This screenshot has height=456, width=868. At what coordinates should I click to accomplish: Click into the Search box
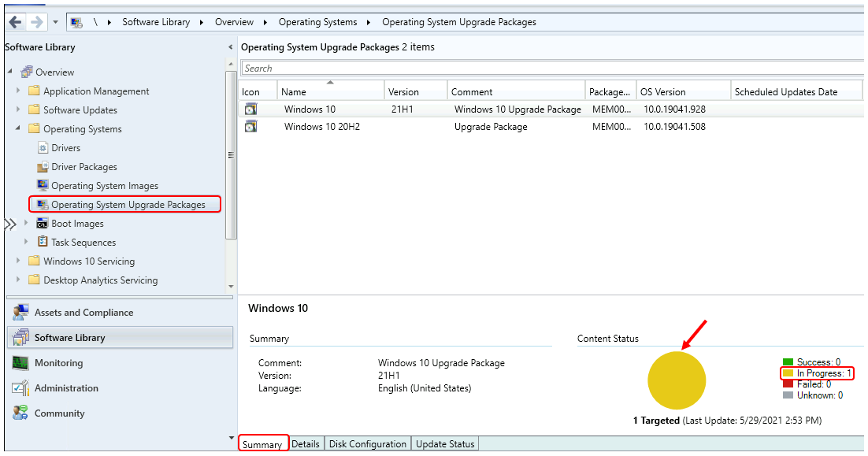point(552,68)
